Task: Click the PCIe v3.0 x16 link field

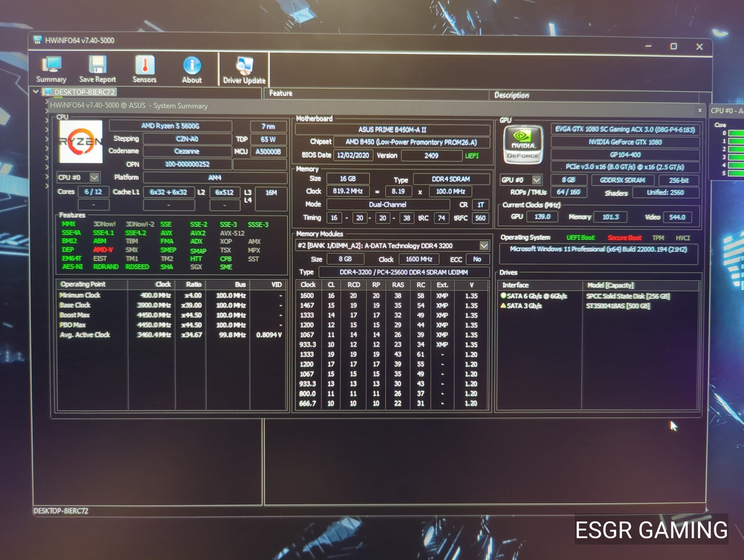Action: [625, 167]
